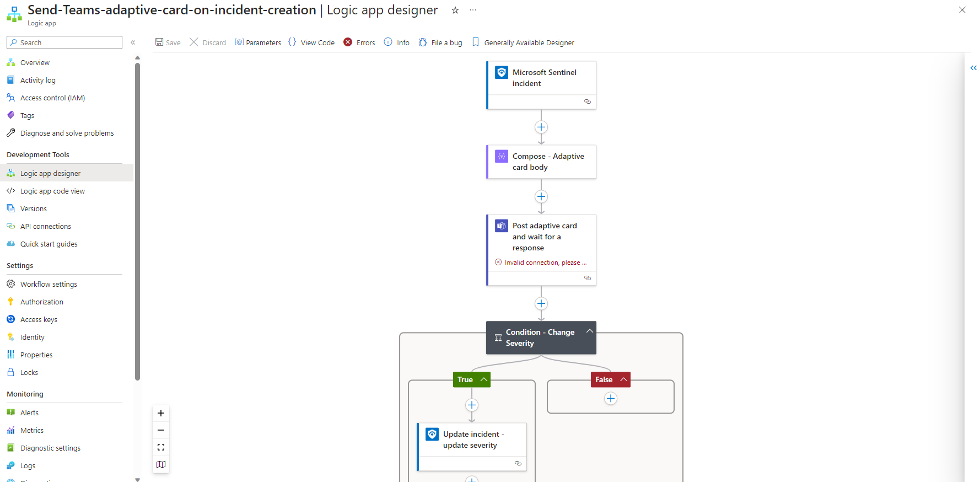Open Alerts under Monitoring
This screenshot has height=482, width=980.
pyautogui.click(x=29, y=413)
